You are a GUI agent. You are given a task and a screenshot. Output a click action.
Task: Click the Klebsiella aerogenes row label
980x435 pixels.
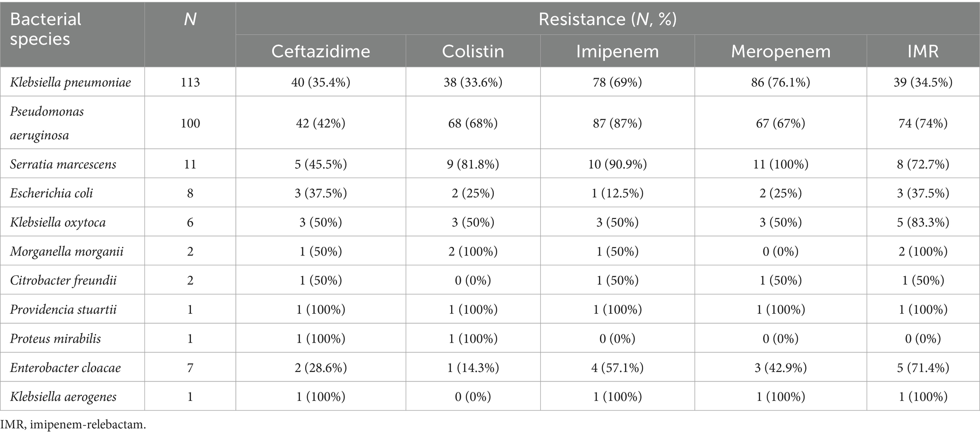click(x=63, y=397)
